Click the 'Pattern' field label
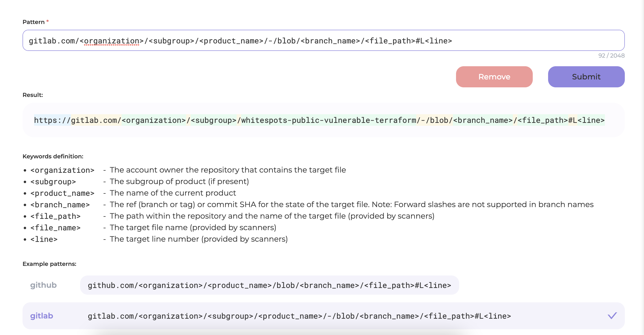This screenshot has width=644, height=335. coord(34,22)
